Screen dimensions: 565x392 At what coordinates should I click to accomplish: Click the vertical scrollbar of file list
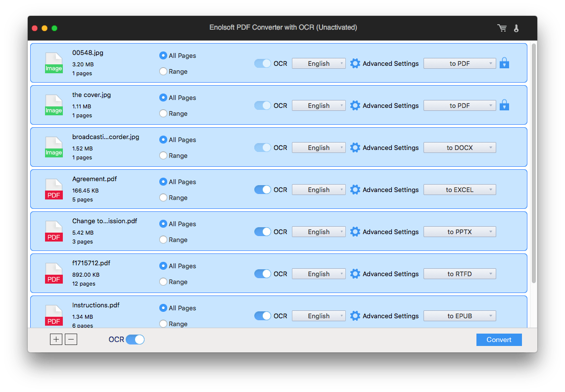(533, 163)
